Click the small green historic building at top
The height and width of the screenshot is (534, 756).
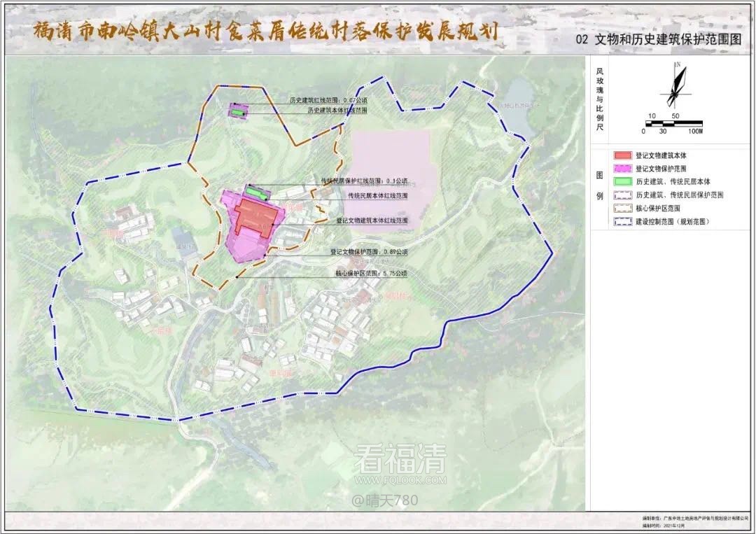point(238,111)
